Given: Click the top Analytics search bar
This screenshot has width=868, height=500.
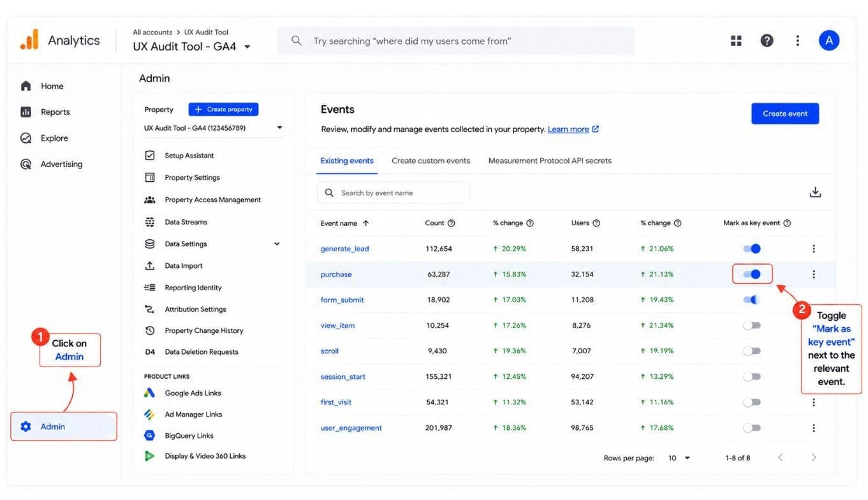Looking at the screenshot, I should point(455,41).
